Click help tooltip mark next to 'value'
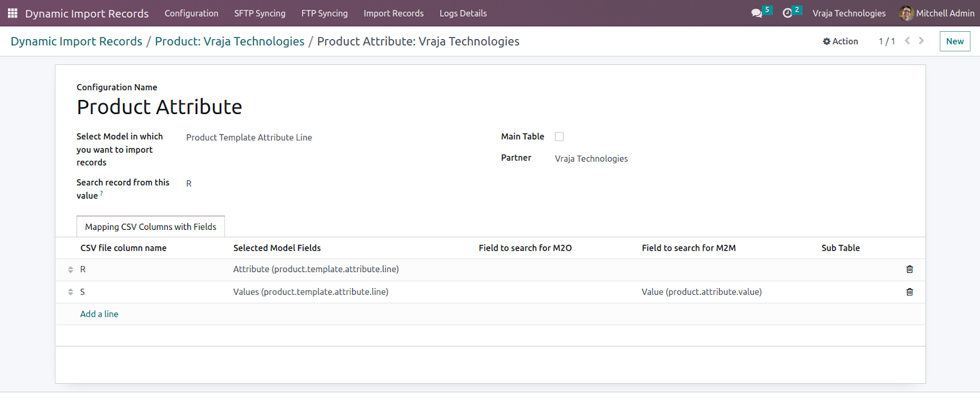 pyautogui.click(x=102, y=193)
